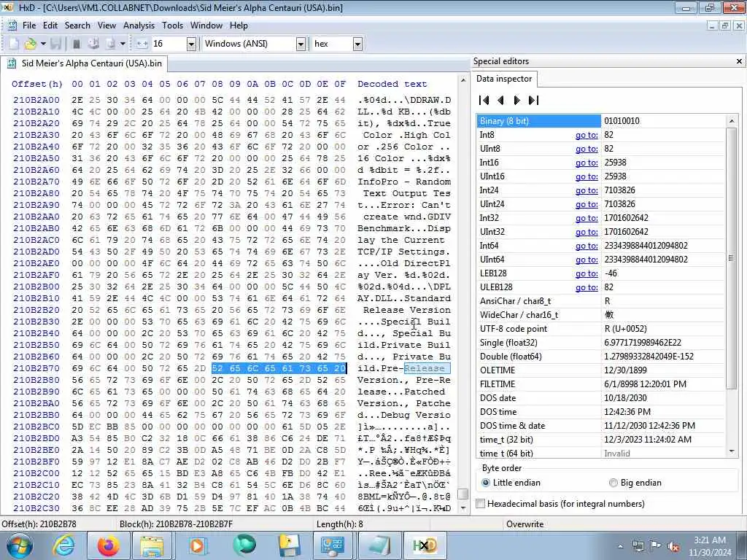Screen dimensions: 747x560
Task: Click the volume icon in system tray
Action: point(673,546)
